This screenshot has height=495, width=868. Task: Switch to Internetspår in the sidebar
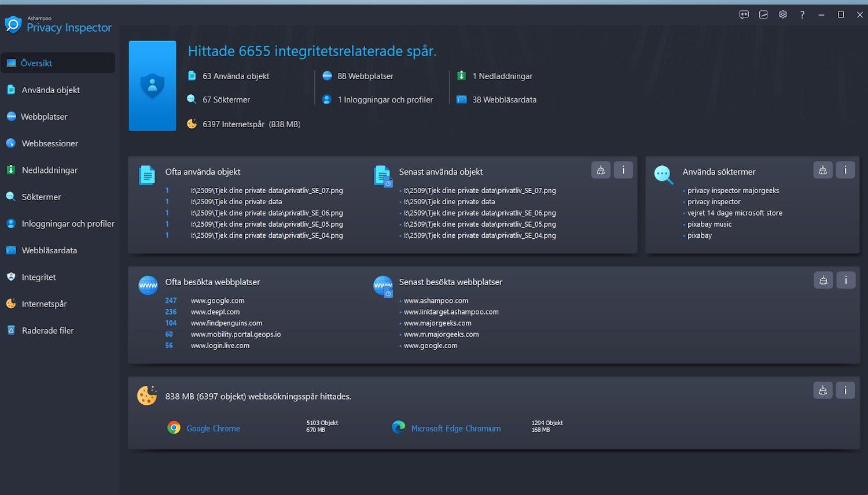click(44, 304)
